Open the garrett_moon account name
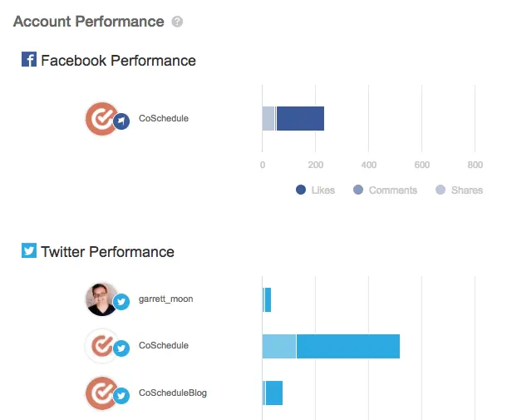Screen dimensions: 507x420 click(x=166, y=299)
